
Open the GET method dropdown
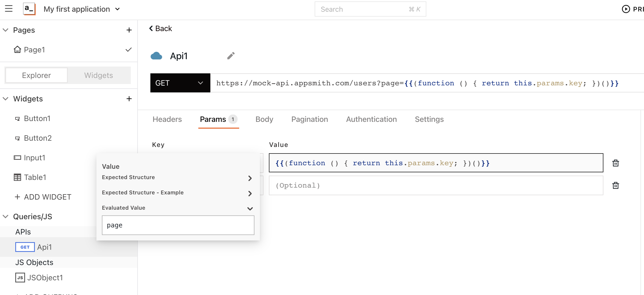click(180, 83)
